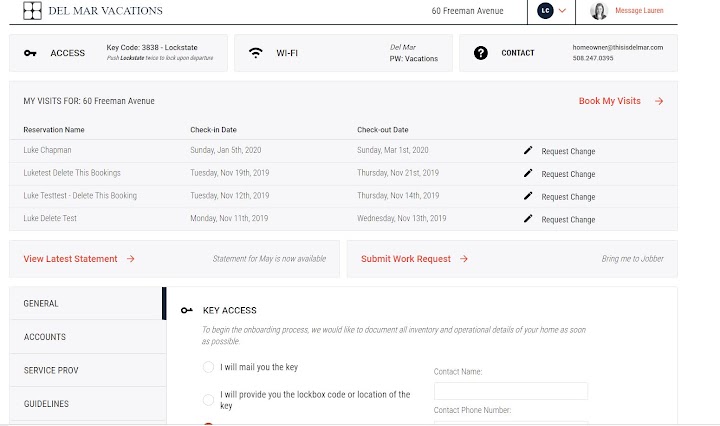Click the Wi-Fi signal icon
The height and width of the screenshot is (426, 720).
(256, 53)
